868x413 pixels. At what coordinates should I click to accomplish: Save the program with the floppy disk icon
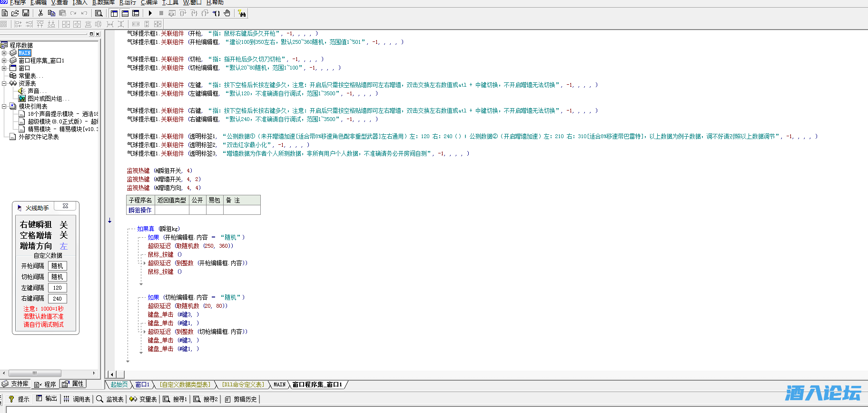(x=26, y=13)
